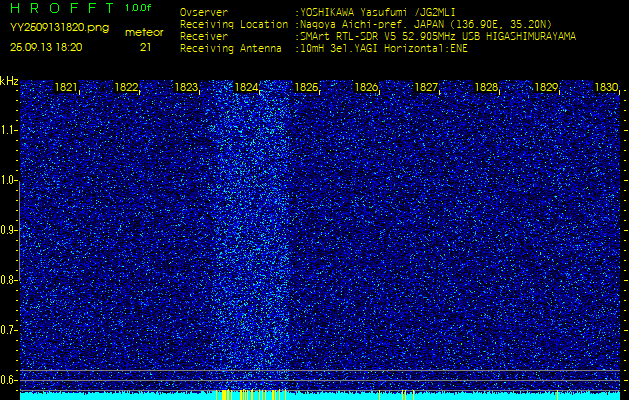Click the 1829 time marker
The height and width of the screenshot is (400, 629).
click(x=546, y=87)
